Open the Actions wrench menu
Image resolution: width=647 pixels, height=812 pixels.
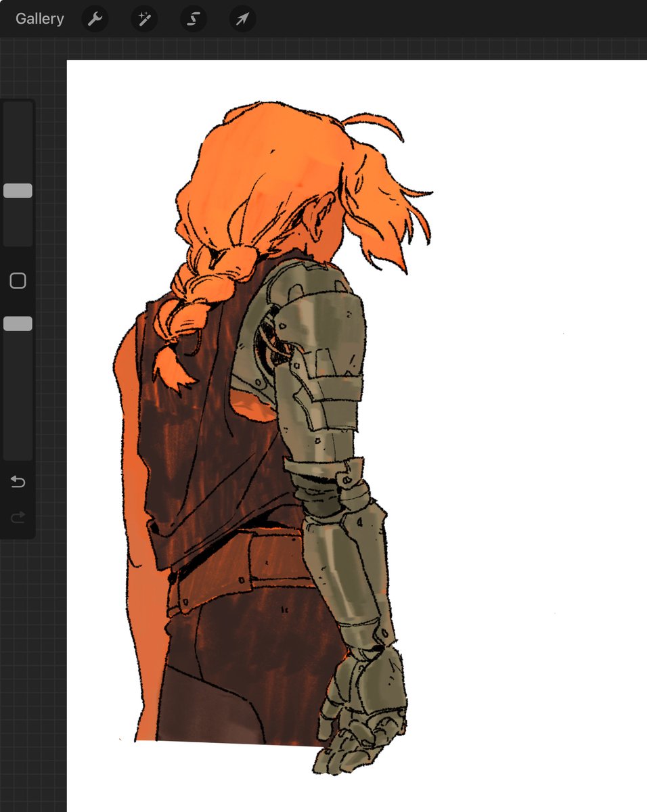pos(95,19)
